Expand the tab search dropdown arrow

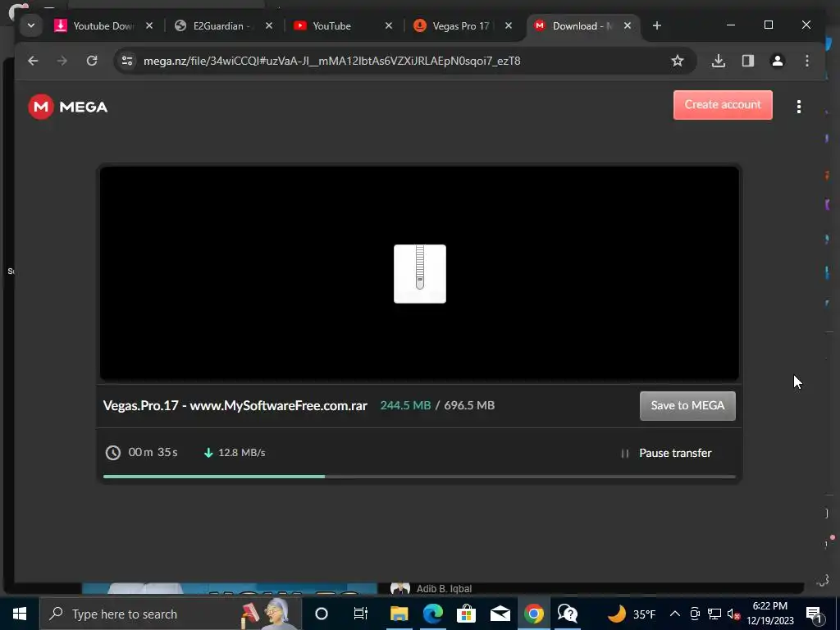click(31, 25)
